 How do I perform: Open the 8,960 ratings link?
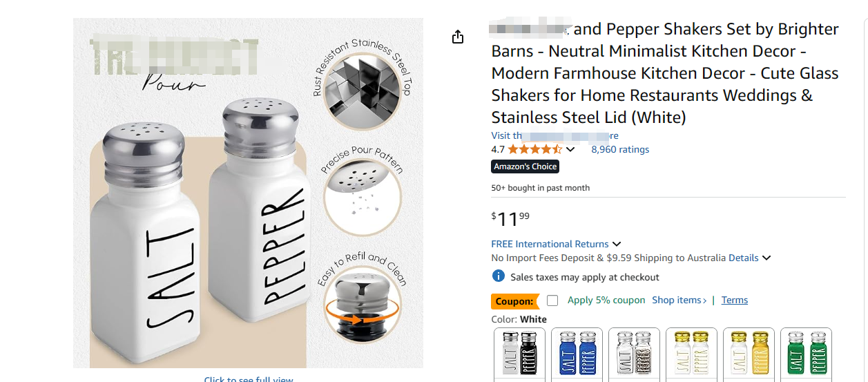pyautogui.click(x=620, y=149)
